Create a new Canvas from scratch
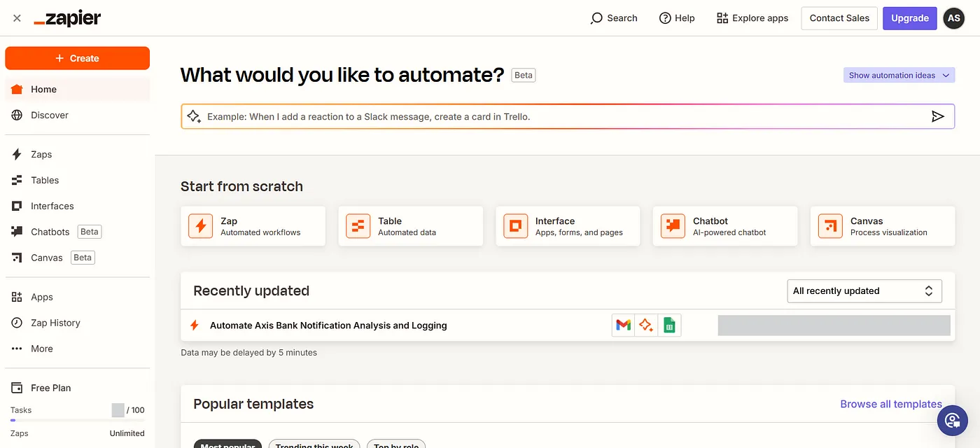Screen dimensions: 980x448 883,226
